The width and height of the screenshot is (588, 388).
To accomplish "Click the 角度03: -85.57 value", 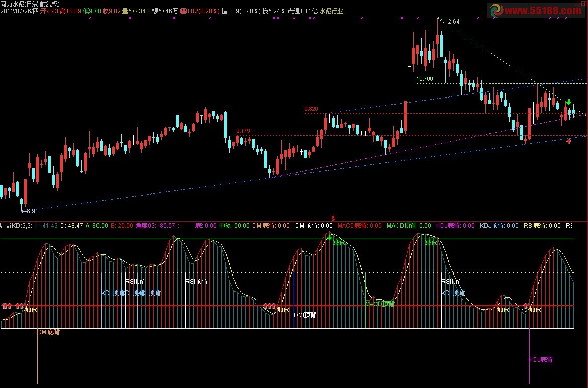I will click(155, 226).
